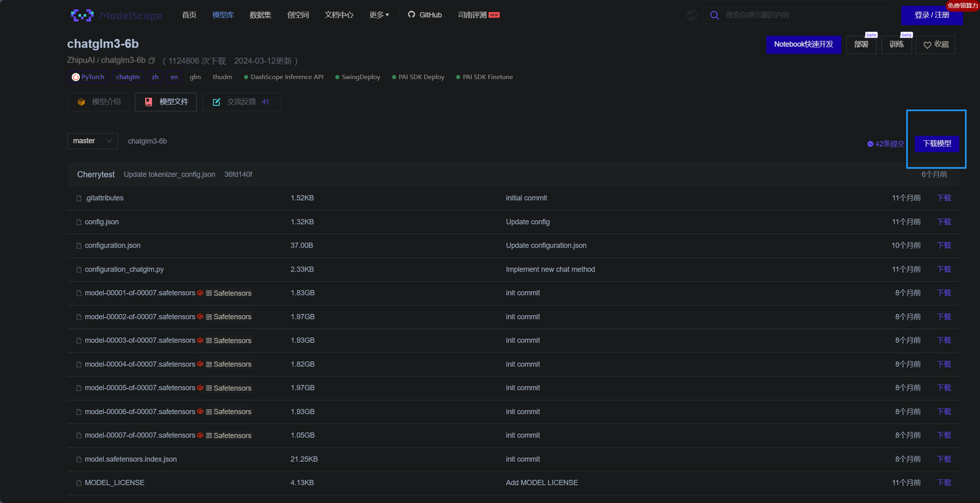Open the Cherrytest author link

[96, 174]
